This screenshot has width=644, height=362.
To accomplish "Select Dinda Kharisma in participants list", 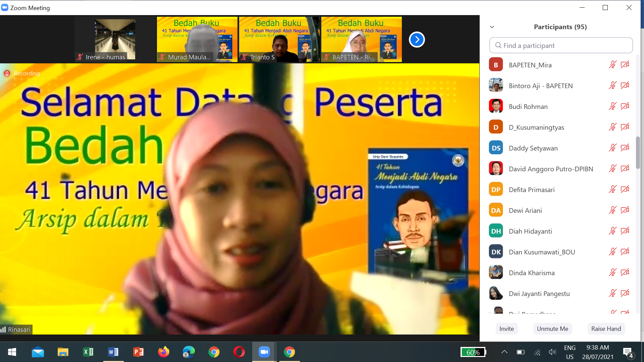I will point(531,273).
